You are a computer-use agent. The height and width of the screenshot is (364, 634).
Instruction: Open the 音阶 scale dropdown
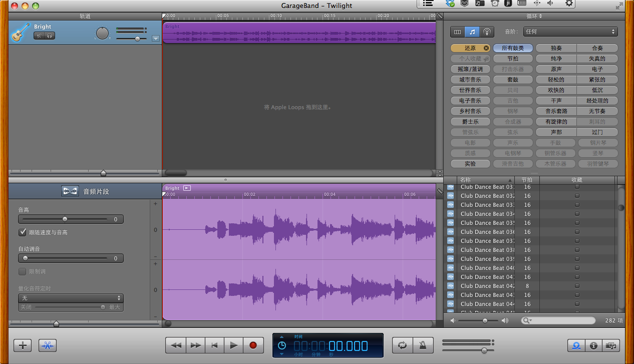click(x=570, y=32)
